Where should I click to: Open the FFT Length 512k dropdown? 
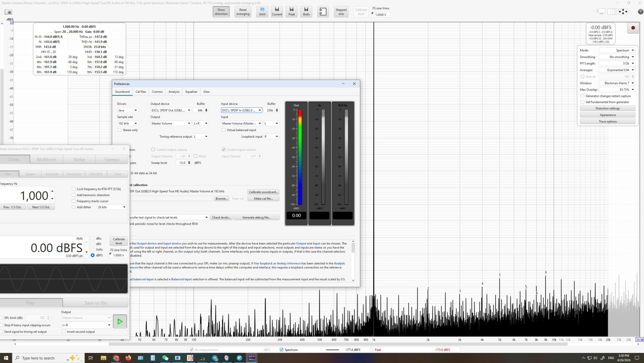coord(617,63)
